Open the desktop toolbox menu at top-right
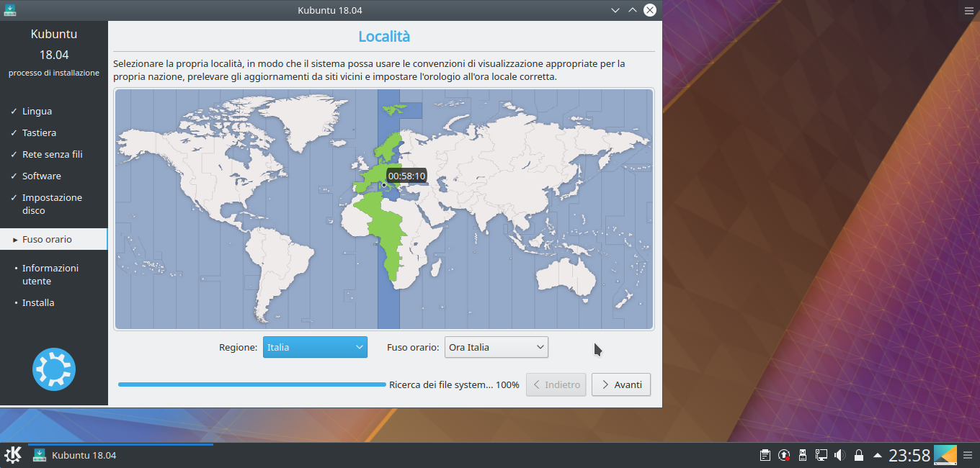The width and height of the screenshot is (980, 468). 969,10
